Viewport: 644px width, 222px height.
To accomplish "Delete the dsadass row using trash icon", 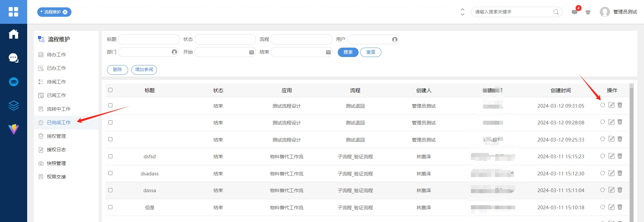I will point(620,173).
